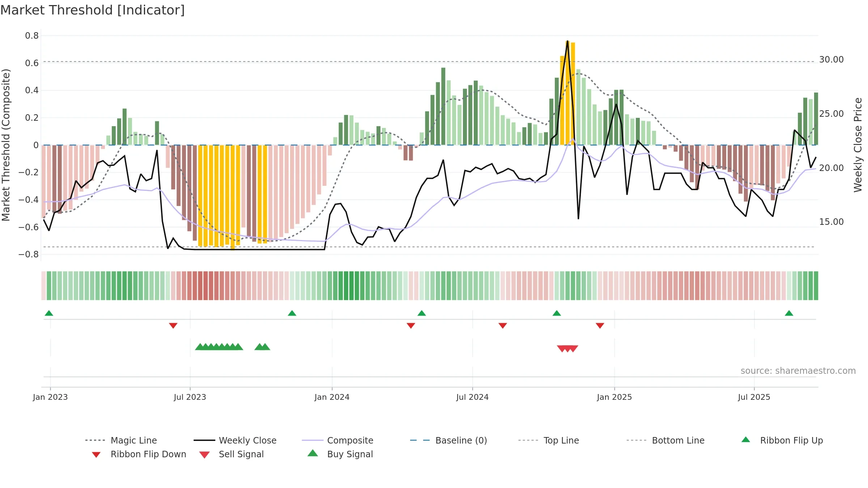Screen dimensions: 868x488
Task: Click the Ribbon Flip Up marker at January 2023
Action: point(49,313)
